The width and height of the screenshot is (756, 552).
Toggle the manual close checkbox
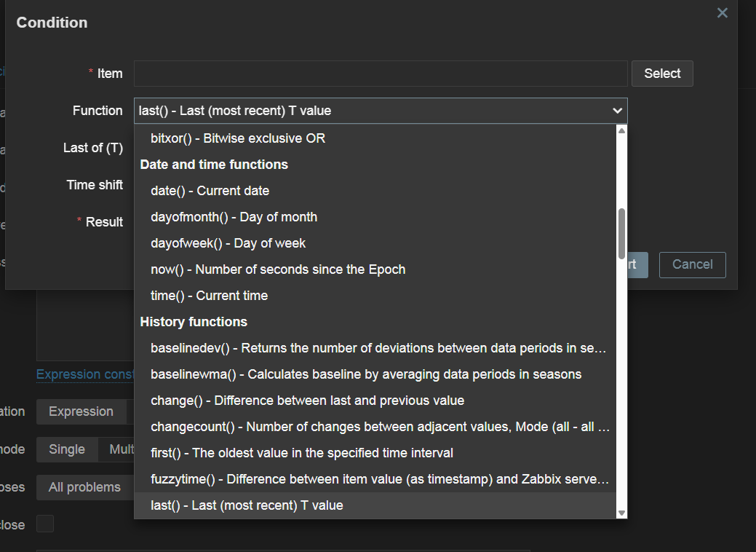[45, 524]
